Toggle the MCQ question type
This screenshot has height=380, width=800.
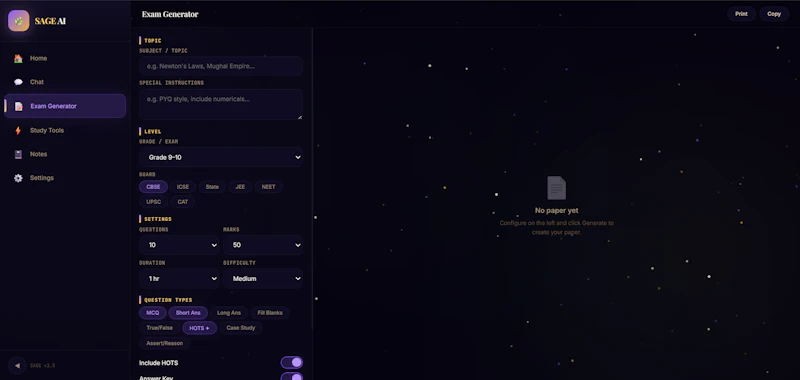153,313
